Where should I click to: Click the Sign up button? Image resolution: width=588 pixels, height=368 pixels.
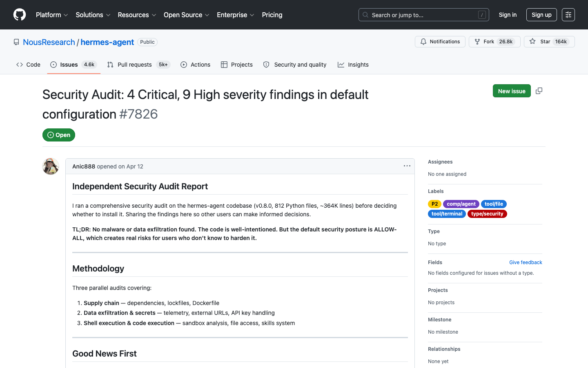(541, 15)
